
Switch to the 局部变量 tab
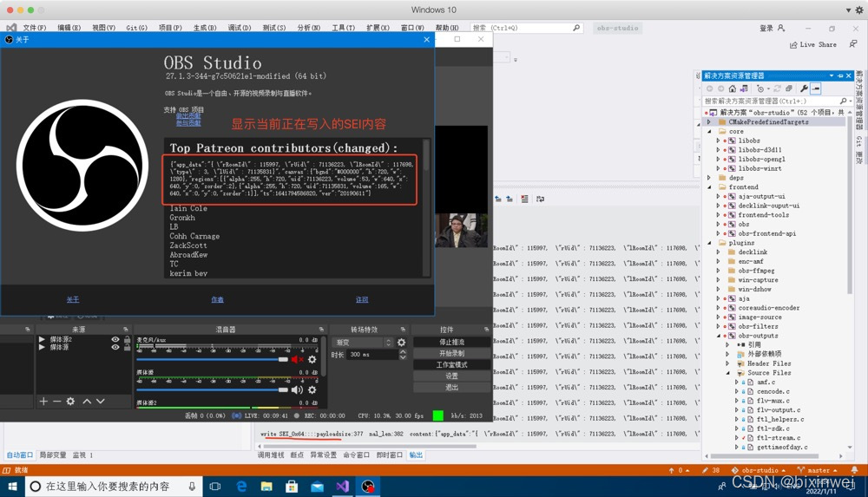pos(53,455)
